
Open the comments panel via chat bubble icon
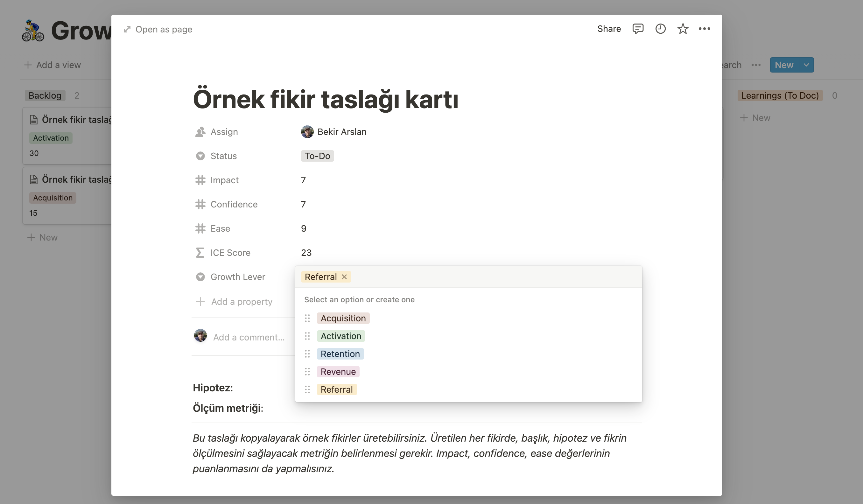pos(638,29)
